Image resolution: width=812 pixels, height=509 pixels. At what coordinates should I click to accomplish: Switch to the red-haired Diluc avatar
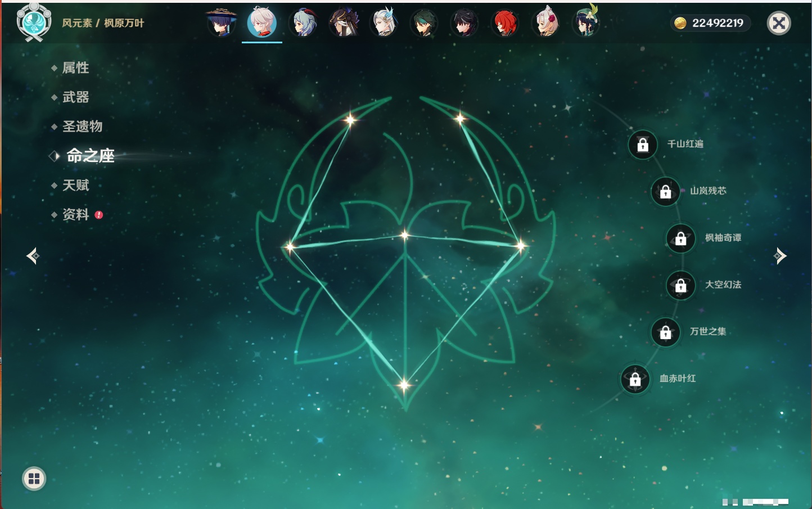tap(505, 23)
